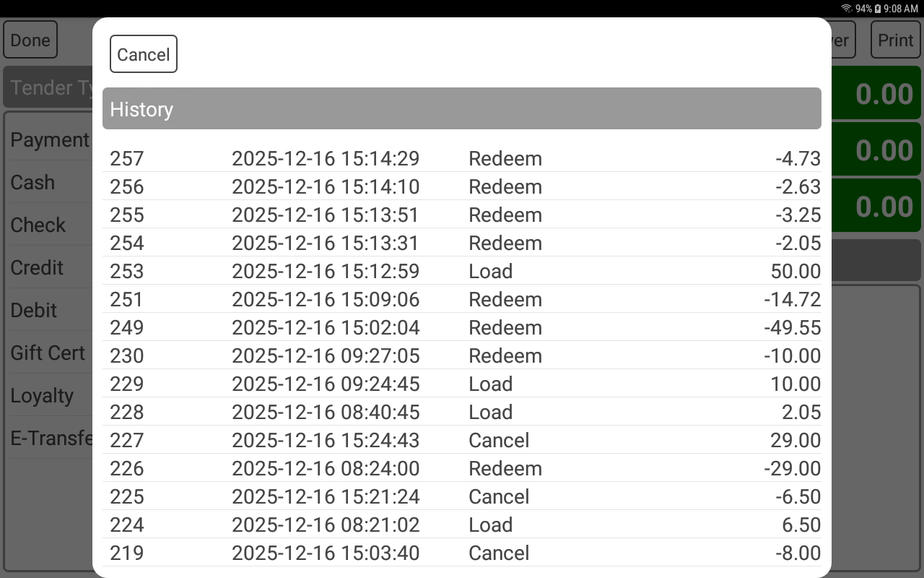924x578 pixels.
Task: Open transaction 255 Redeem row
Action: click(462, 215)
